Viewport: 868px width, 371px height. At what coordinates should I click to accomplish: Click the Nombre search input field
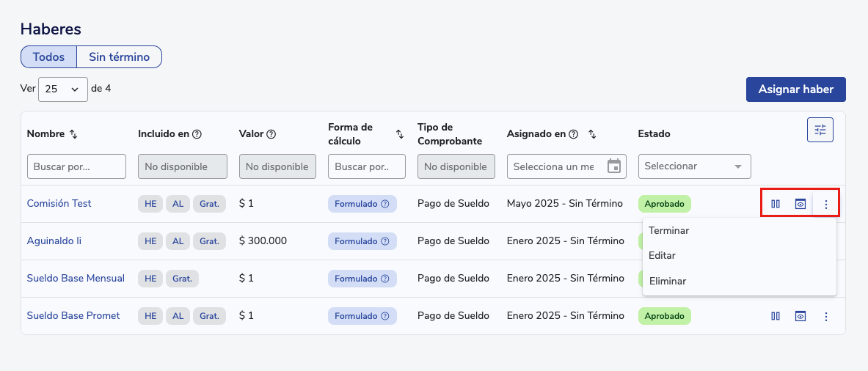[x=76, y=166]
